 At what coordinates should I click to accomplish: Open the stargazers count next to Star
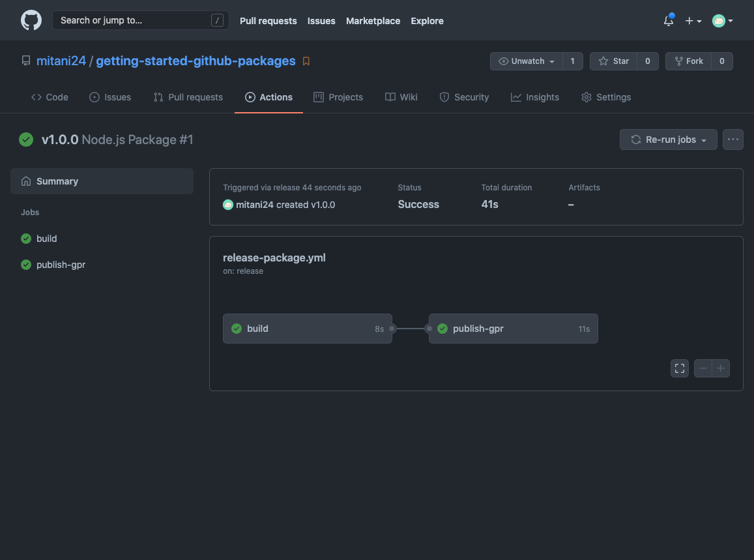coord(648,61)
